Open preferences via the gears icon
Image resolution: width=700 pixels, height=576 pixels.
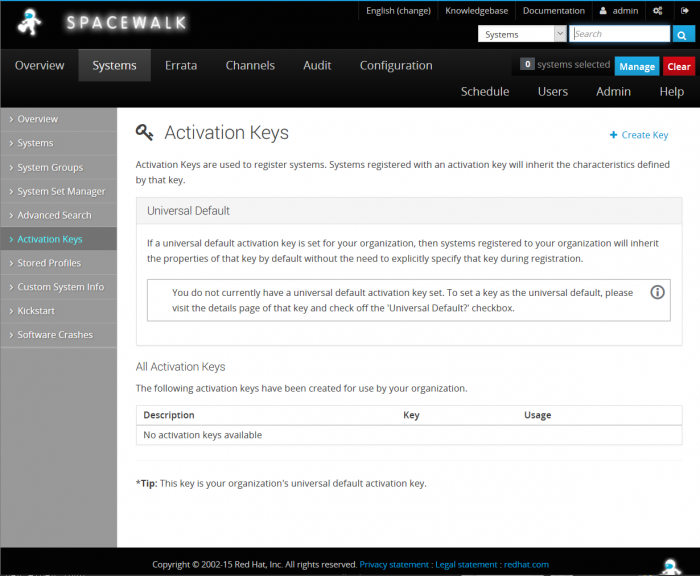pos(657,11)
